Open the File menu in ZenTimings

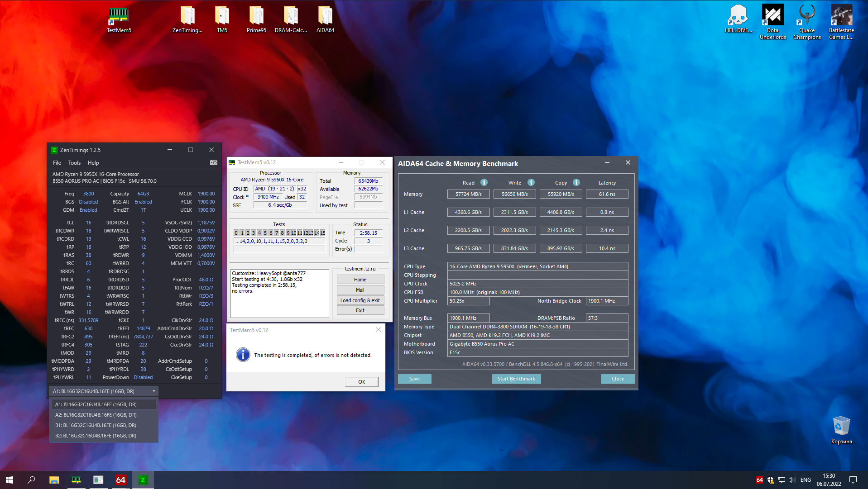(57, 163)
